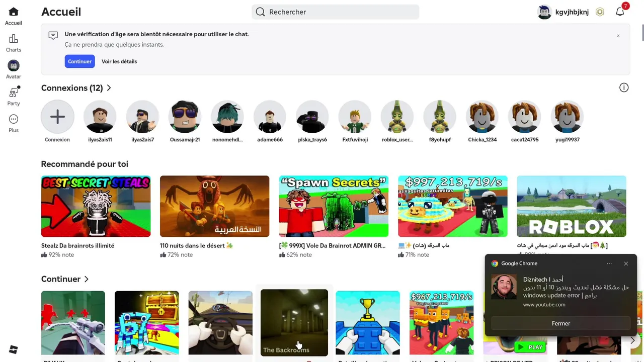Open Chicka_1234 avatar

click(482, 117)
